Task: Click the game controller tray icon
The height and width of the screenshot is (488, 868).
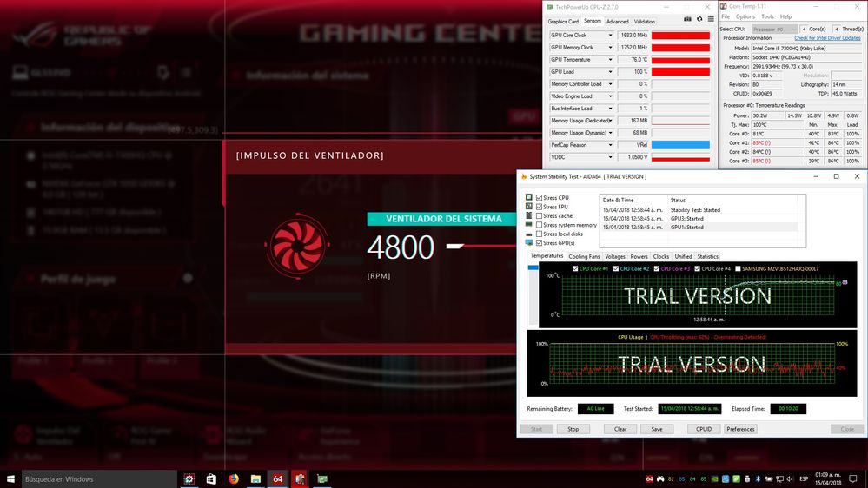Action: pos(660,479)
